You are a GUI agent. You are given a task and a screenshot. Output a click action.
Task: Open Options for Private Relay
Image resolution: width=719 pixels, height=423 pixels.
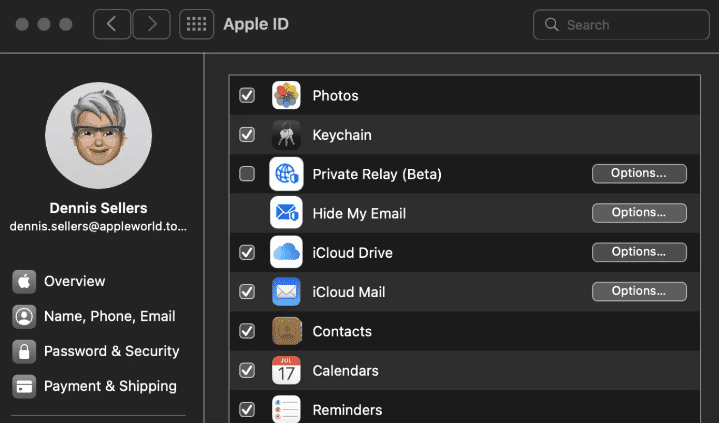point(639,174)
